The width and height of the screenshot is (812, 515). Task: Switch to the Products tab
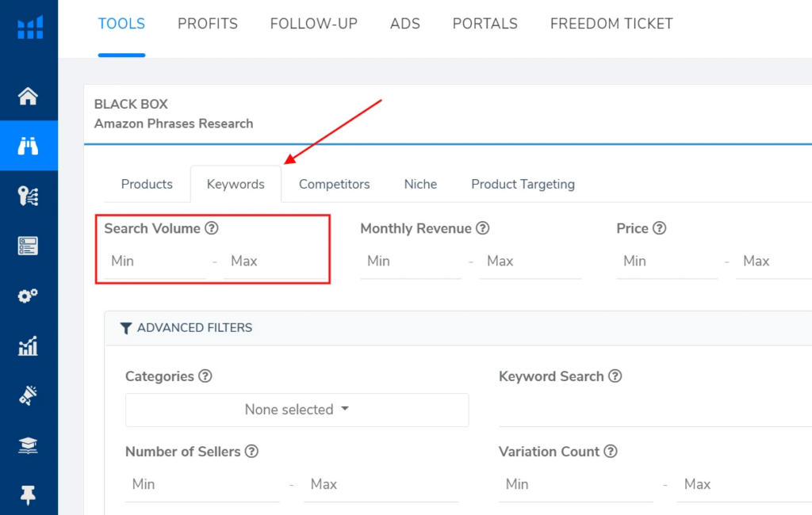coord(147,185)
